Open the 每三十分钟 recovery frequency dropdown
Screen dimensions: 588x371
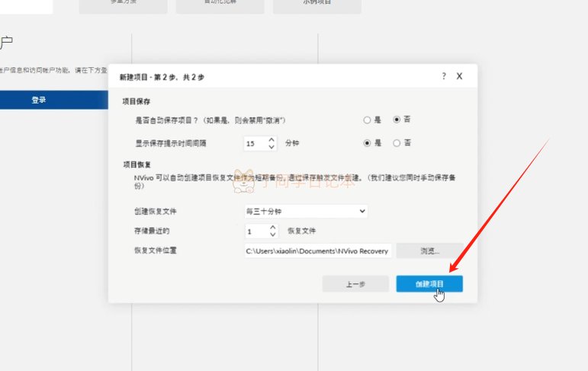(x=305, y=211)
